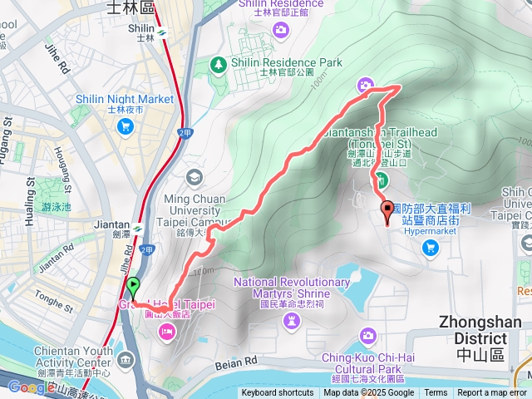Click the Shilin metro station icon

(x=163, y=33)
